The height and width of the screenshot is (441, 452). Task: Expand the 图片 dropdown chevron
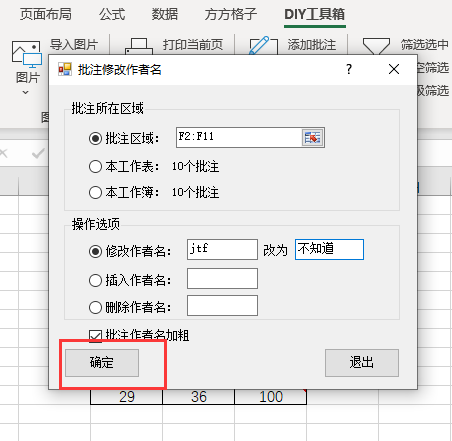tap(25, 92)
